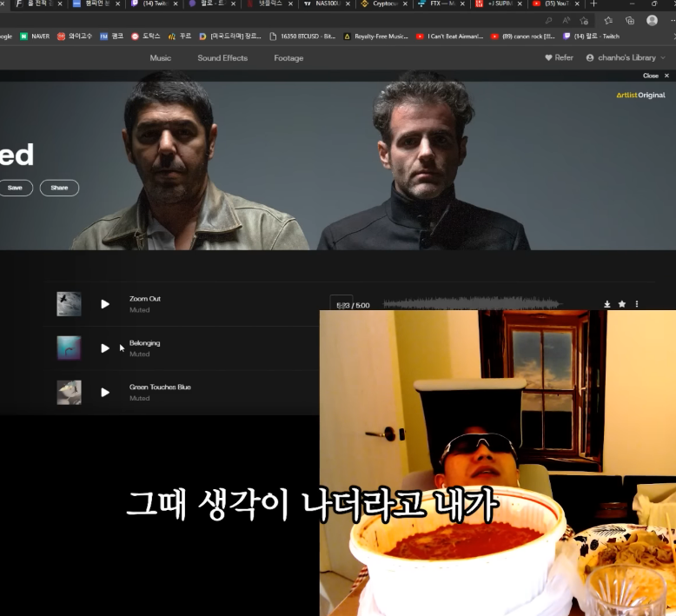The image size is (676, 616).
Task: Click the 5:00 time indicator on Zoom Out
Action: [362, 306]
